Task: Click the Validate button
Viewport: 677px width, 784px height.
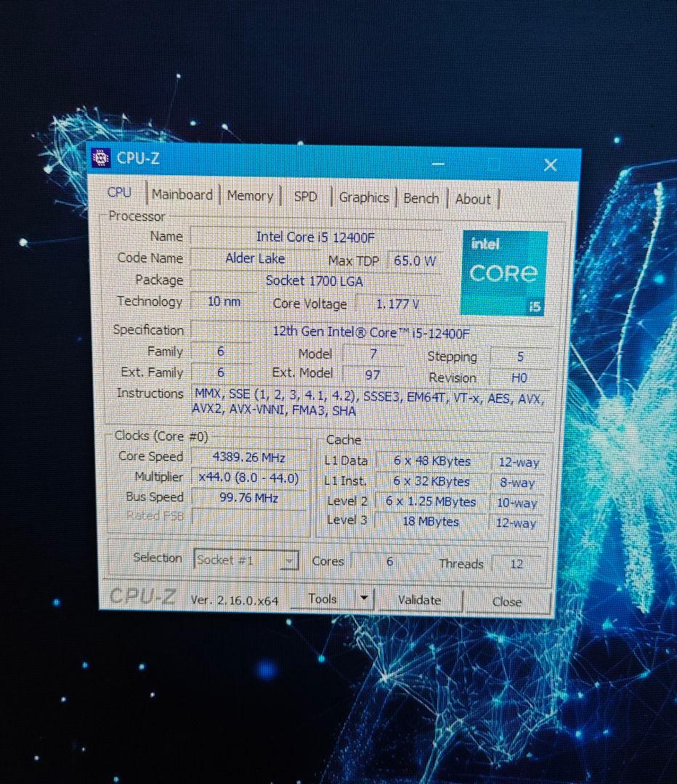Action: tap(419, 600)
